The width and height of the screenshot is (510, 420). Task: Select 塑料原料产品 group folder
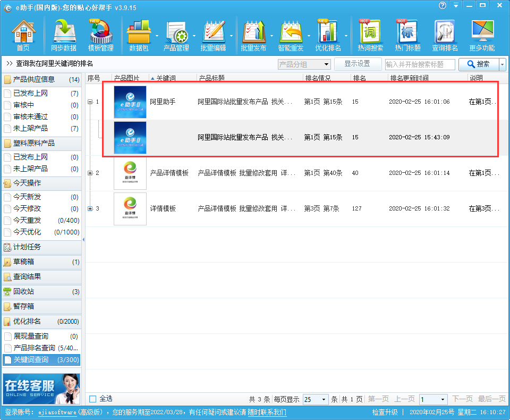(41, 143)
